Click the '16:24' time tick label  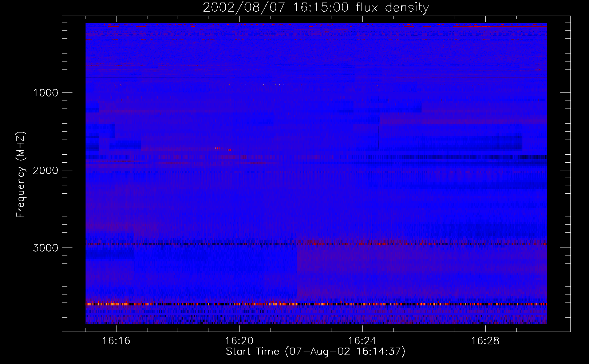(362, 341)
